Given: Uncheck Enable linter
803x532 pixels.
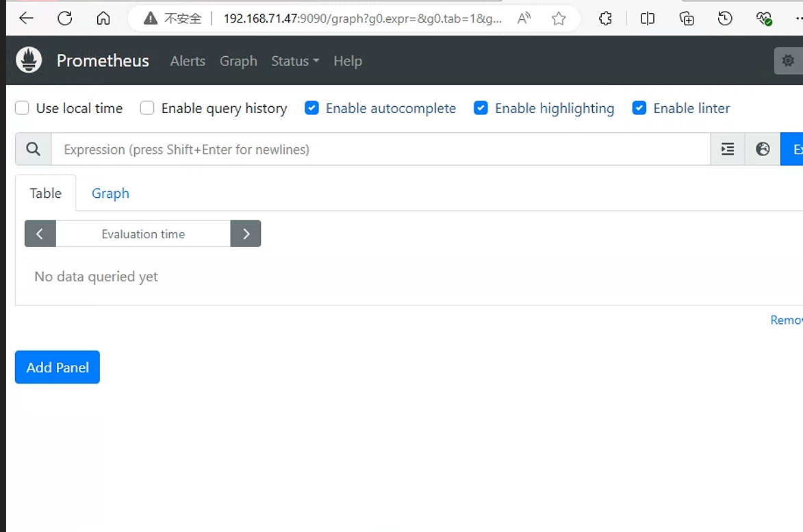Looking at the screenshot, I should tap(639, 108).
